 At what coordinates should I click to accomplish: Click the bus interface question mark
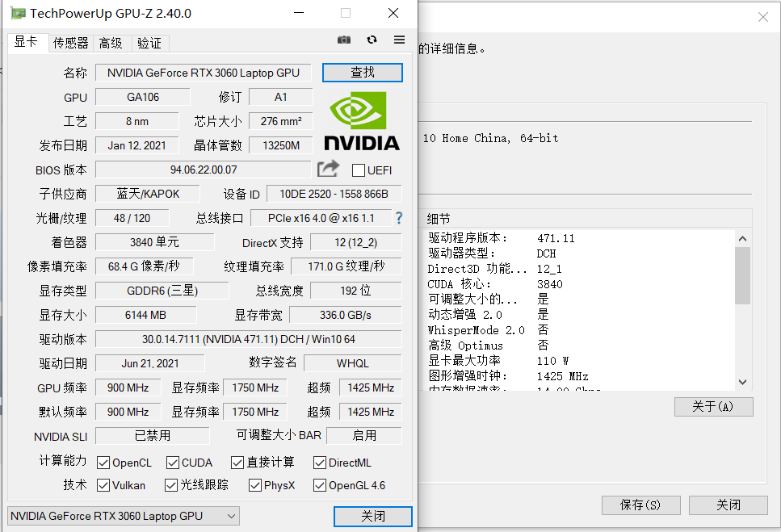click(x=399, y=218)
